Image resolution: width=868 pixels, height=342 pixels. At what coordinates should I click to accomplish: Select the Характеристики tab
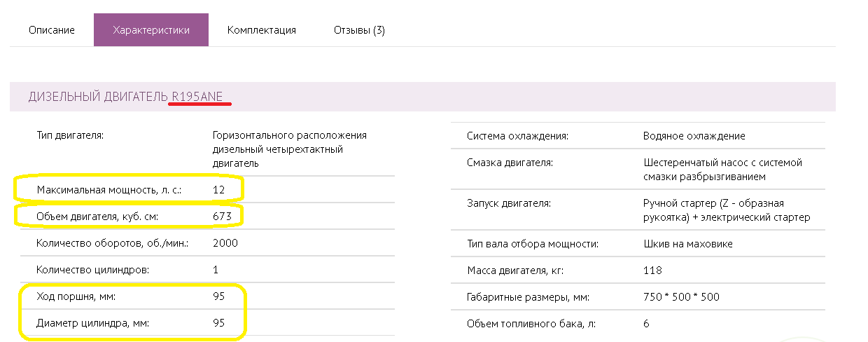(x=151, y=30)
